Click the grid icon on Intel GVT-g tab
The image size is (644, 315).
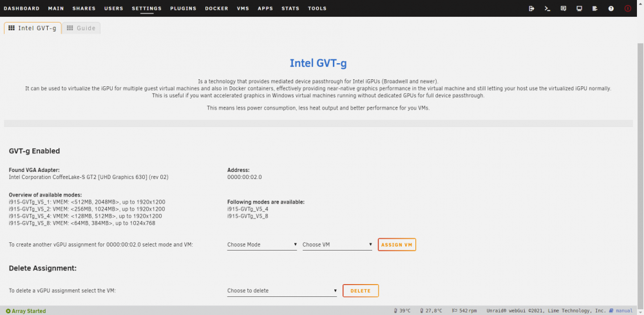[x=12, y=28]
